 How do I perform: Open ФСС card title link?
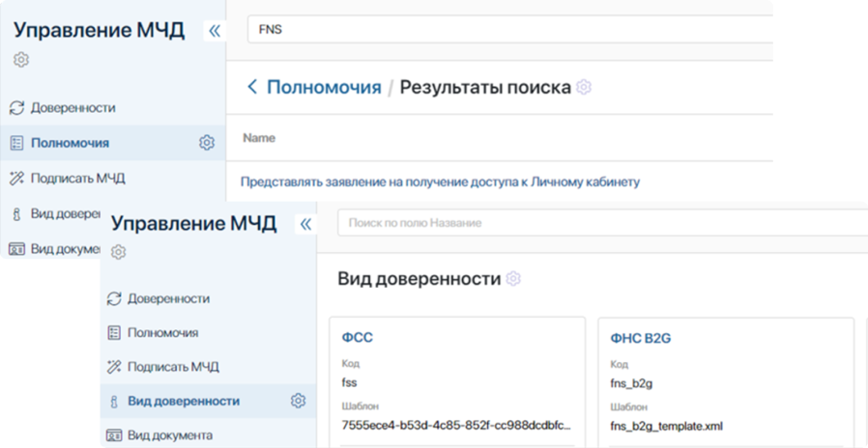point(357,338)
